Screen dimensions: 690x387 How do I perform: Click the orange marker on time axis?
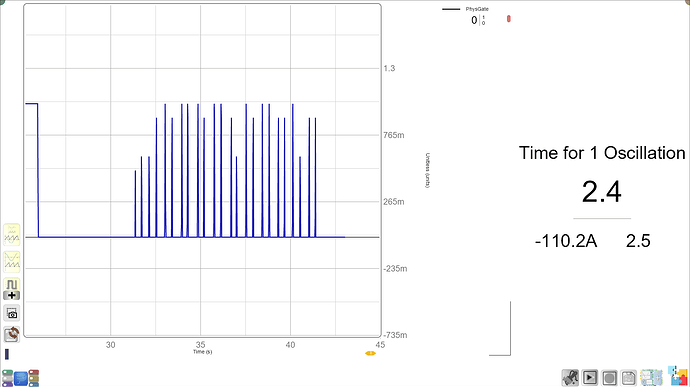coord(371,353)
